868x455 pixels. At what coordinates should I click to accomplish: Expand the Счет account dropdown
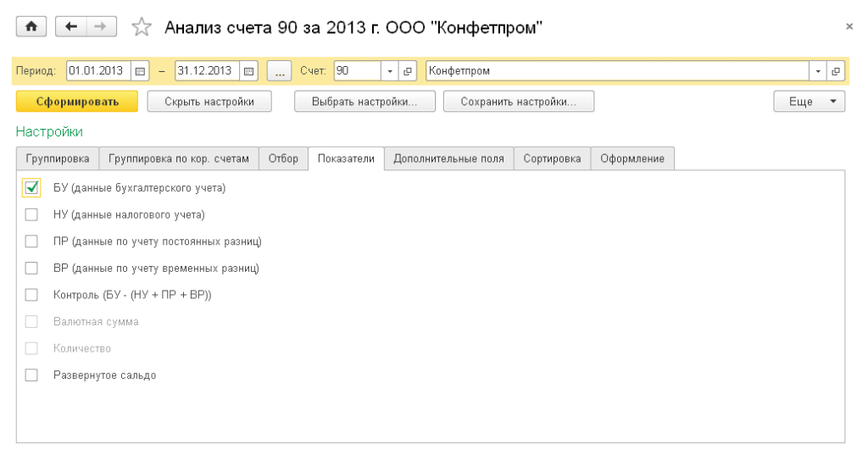tap(390, 71)
